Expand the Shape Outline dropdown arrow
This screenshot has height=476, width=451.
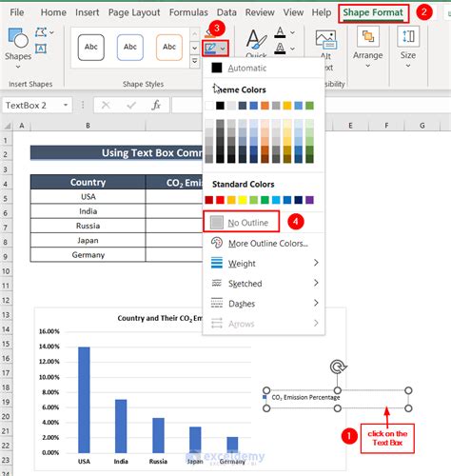coord(223,49)
